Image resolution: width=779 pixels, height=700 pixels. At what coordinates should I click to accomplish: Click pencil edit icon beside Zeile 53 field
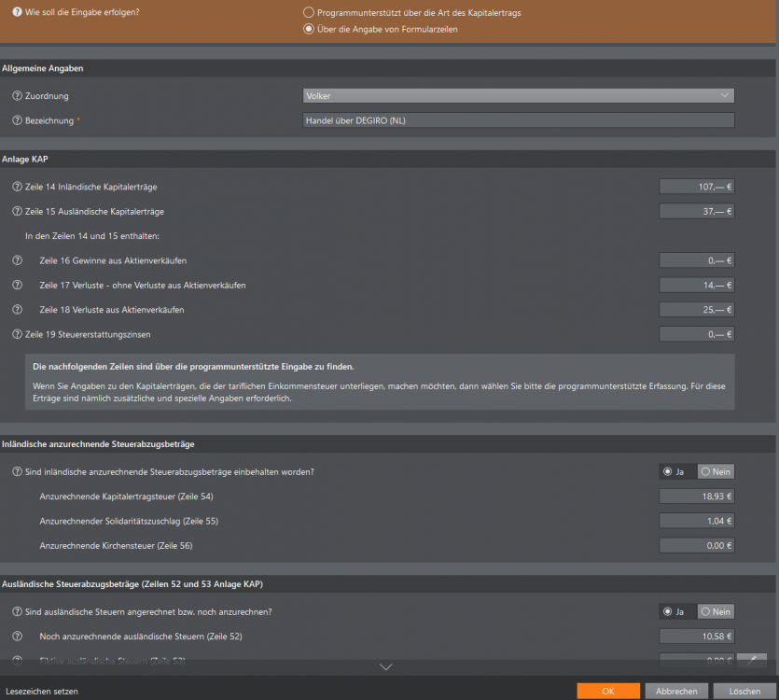point(752,660)
